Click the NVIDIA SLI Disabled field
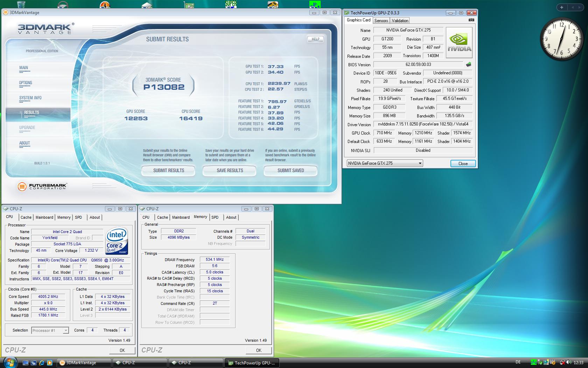The width and height of the screenshot is (588, 368). pos(423,150)
